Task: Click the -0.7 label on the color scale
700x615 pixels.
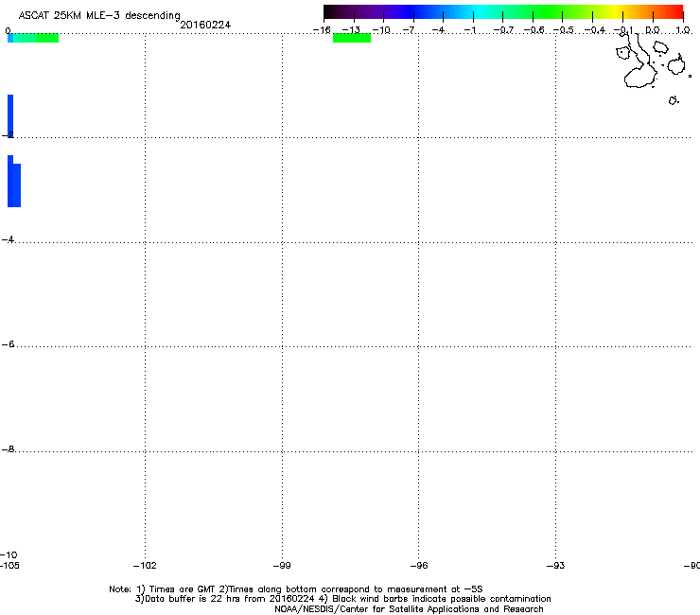Action: (x=503, y=30)
